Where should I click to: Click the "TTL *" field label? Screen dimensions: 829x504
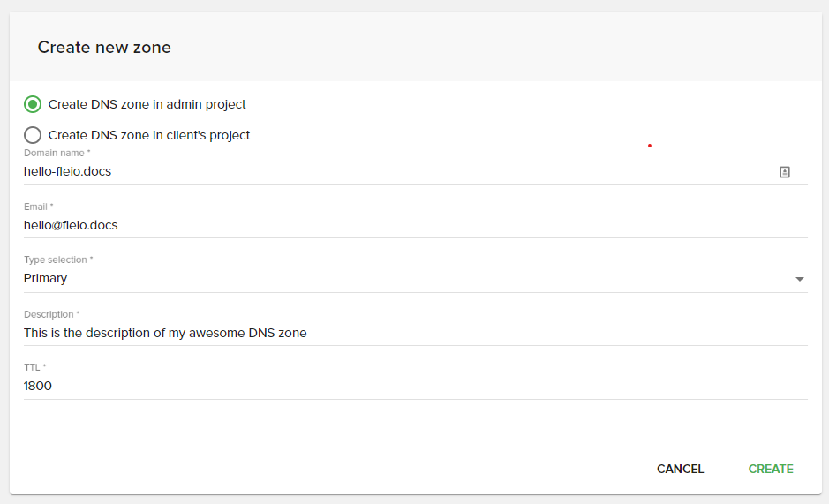point(35,367)
